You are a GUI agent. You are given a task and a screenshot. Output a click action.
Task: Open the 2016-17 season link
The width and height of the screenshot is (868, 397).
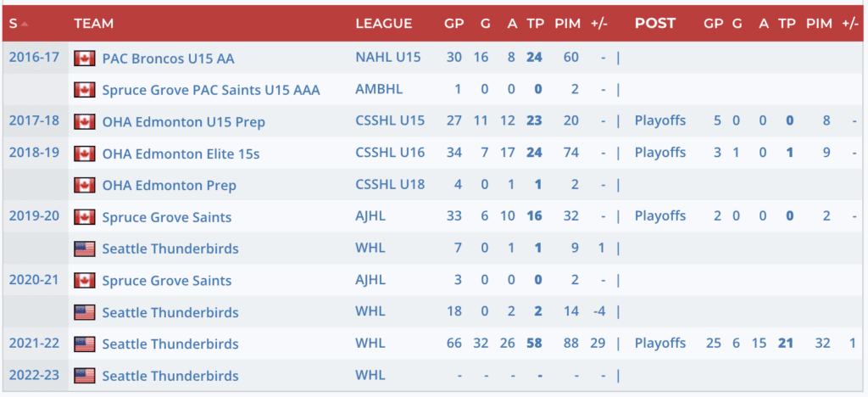click(34, 58)
